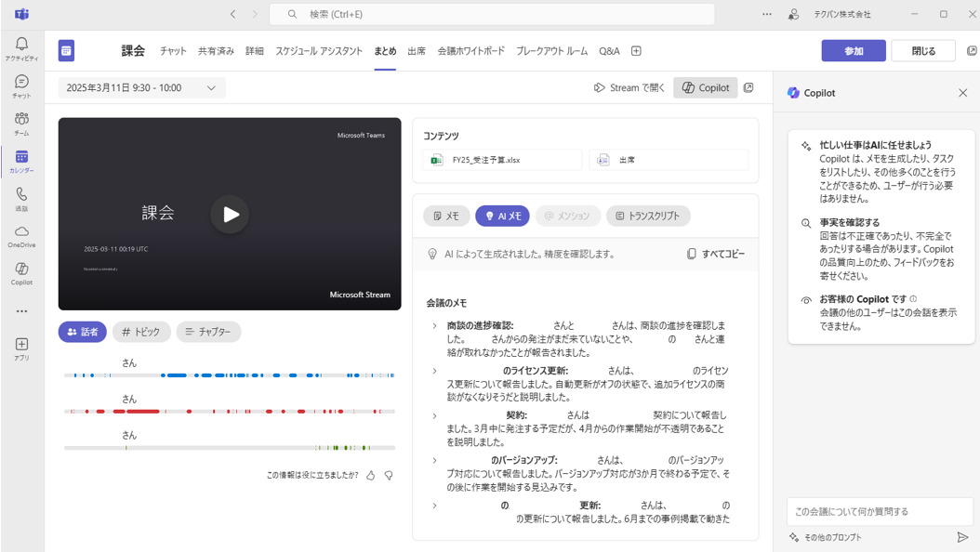Close the Copilot side panel
Screen dimensions: 980x552
962,92
